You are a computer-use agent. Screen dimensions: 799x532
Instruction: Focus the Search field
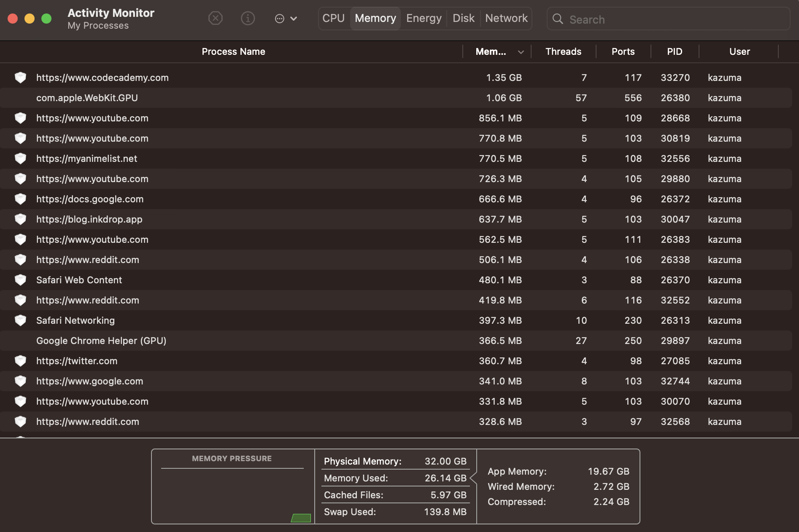tap(668, 19)
